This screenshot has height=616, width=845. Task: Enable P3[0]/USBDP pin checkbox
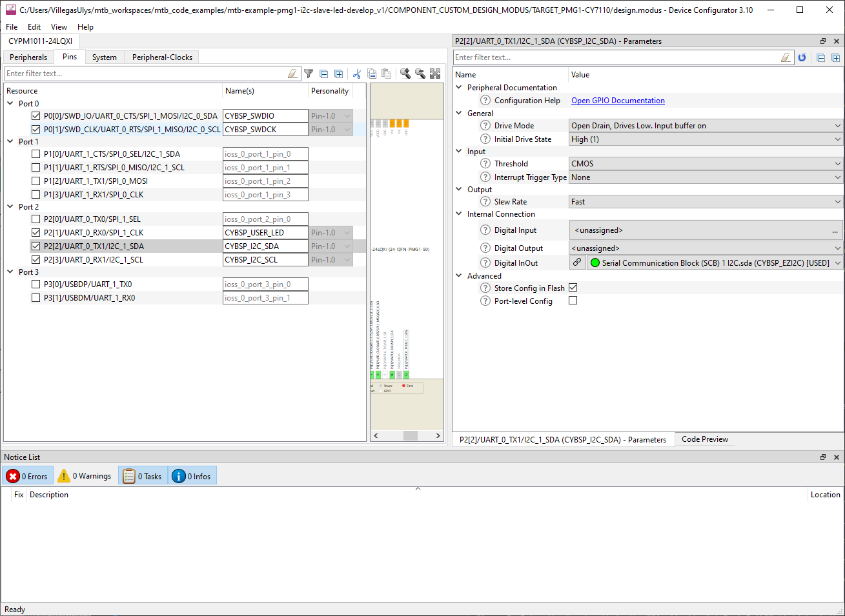tap(36, 284)
